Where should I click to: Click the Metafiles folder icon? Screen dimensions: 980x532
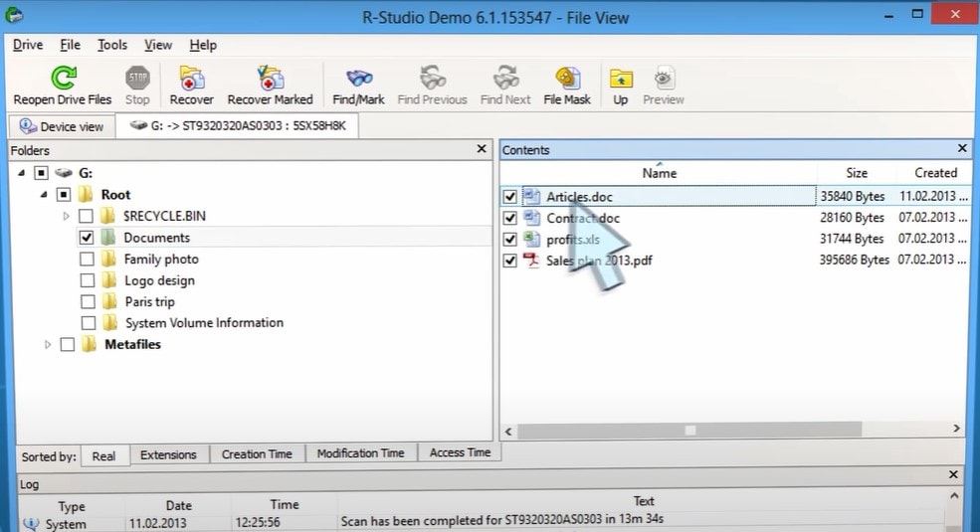(89, 344)
